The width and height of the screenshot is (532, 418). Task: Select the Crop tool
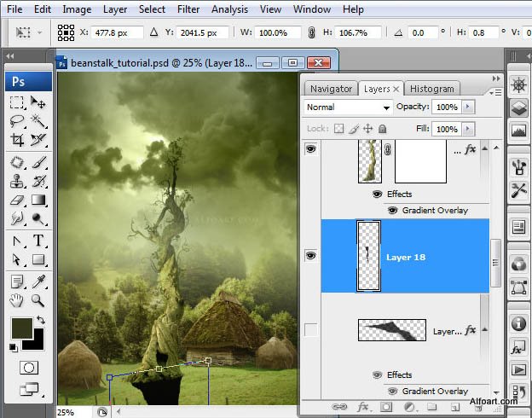[x=17, y=140]
